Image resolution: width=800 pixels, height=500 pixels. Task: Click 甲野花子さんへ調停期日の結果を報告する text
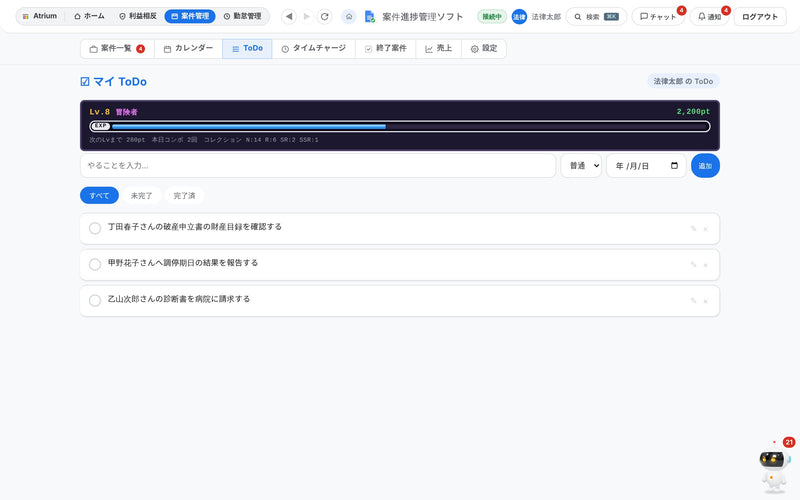183,263
